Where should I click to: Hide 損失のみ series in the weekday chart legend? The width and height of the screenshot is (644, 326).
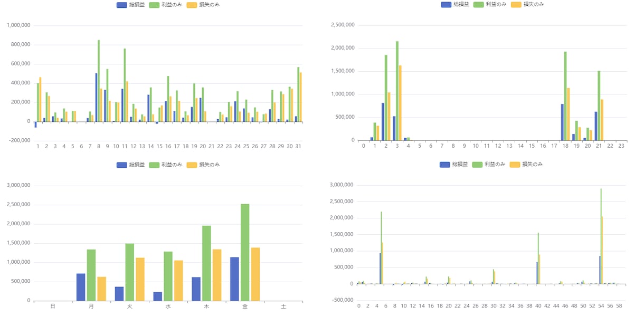pyautogui.click(x=203, y=165)
